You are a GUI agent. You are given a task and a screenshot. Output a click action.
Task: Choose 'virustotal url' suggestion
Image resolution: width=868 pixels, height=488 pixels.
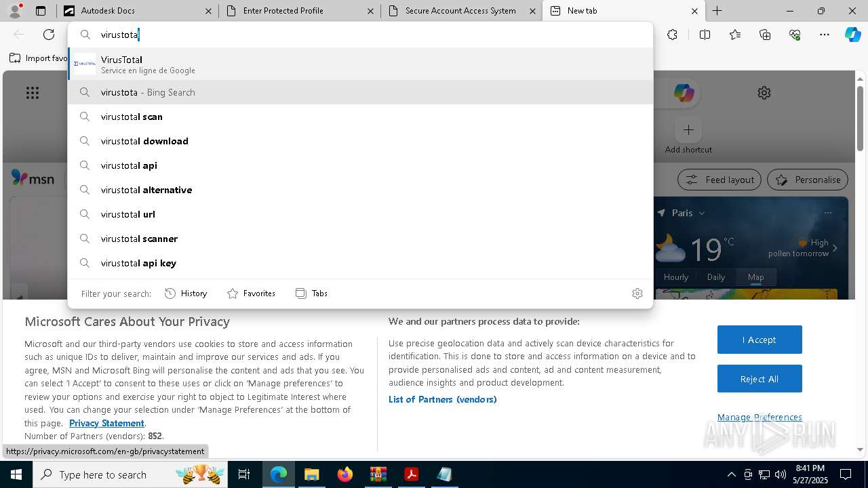click(360, 214)
